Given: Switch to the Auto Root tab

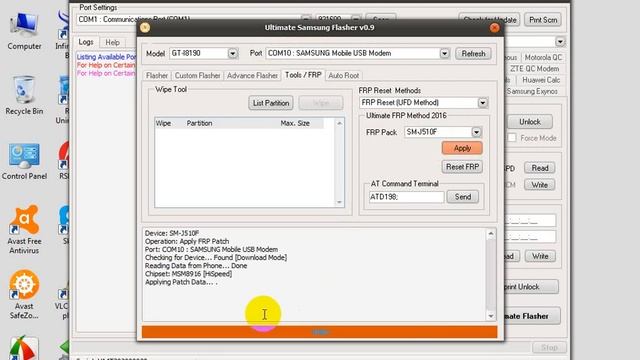Looking at the screenshot, I should tap(343, 76).
